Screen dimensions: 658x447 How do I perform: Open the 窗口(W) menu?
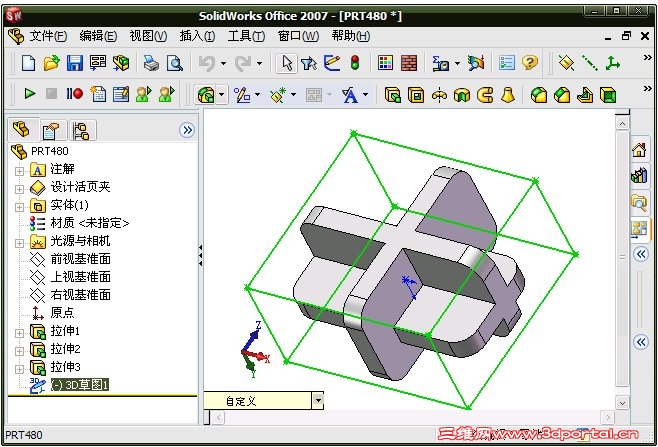point(298,36)
